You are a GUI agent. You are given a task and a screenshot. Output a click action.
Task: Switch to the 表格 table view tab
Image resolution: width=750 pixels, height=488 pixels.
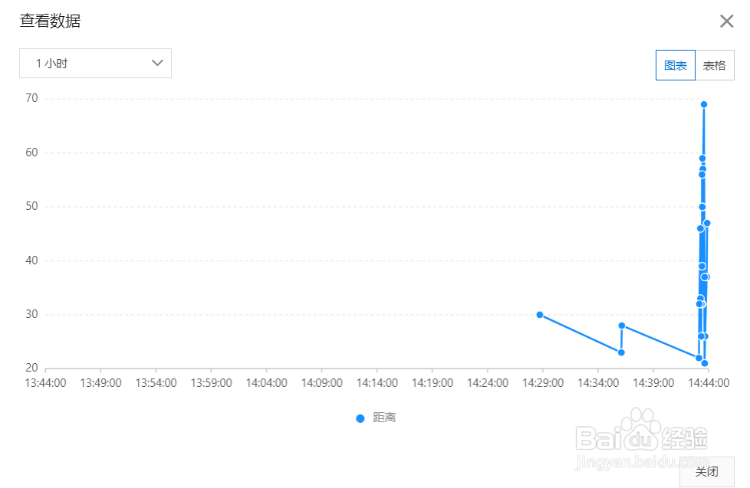714,66
